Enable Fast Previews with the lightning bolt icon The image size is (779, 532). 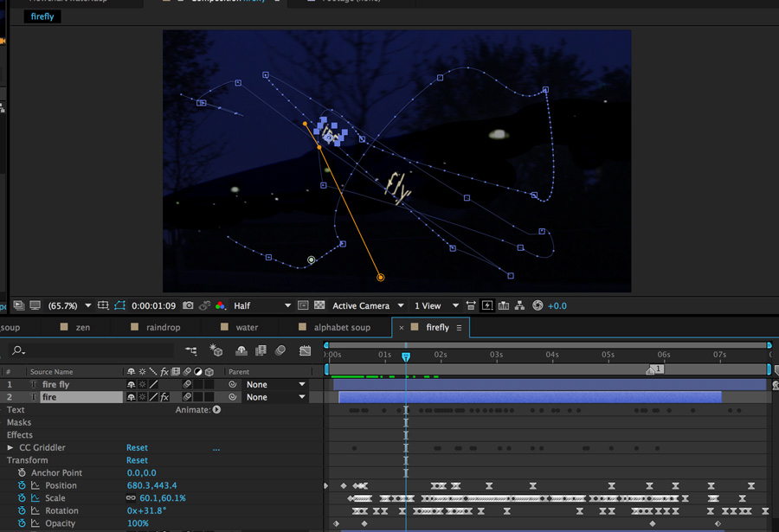488,305
